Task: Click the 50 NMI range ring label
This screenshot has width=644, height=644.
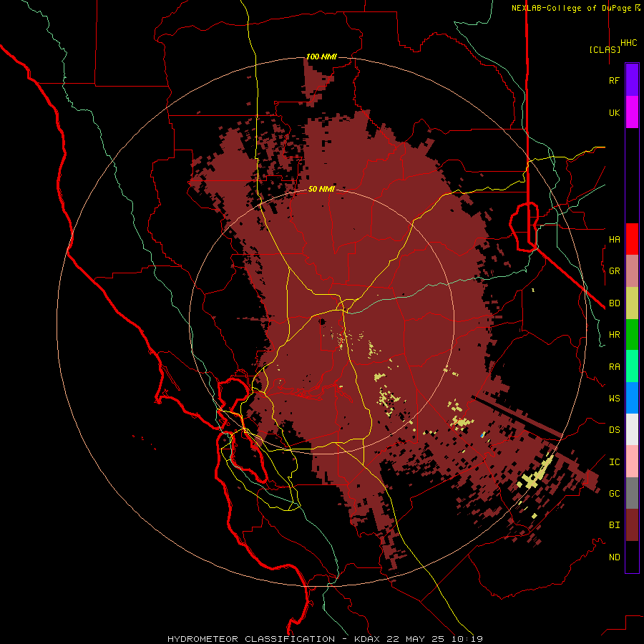Action: coord(321,189)
